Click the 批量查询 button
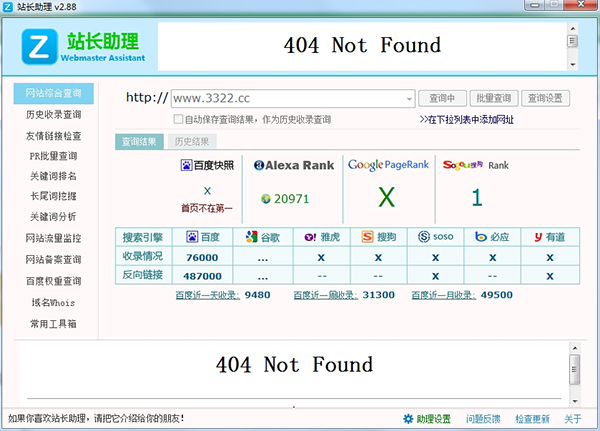 point(494,98)
